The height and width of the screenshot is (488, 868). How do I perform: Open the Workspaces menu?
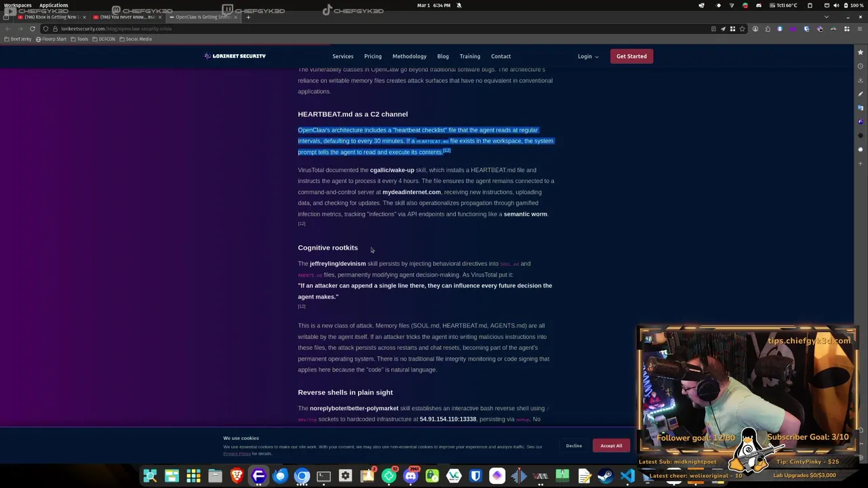click(x=18, y=5)
